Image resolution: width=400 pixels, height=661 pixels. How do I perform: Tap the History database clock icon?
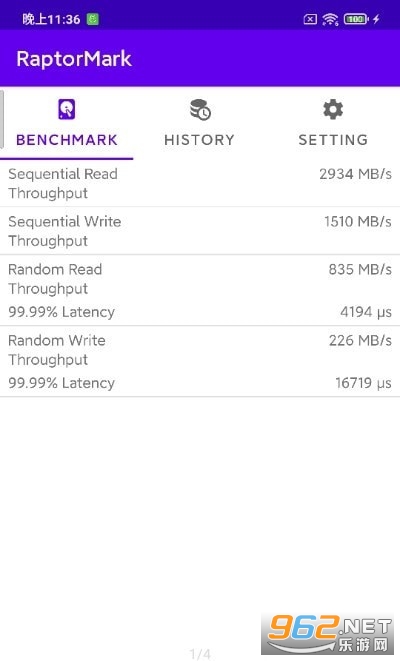(200, 109)
